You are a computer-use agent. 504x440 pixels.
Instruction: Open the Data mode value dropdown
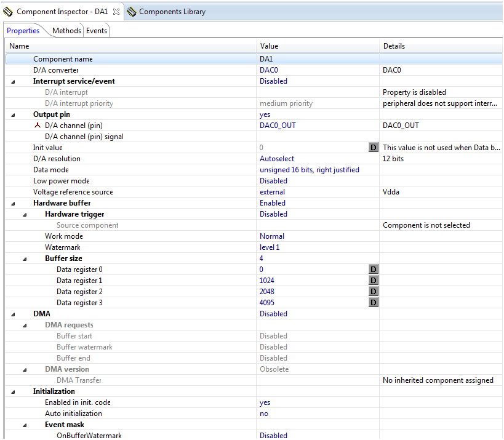click(309, 170)
